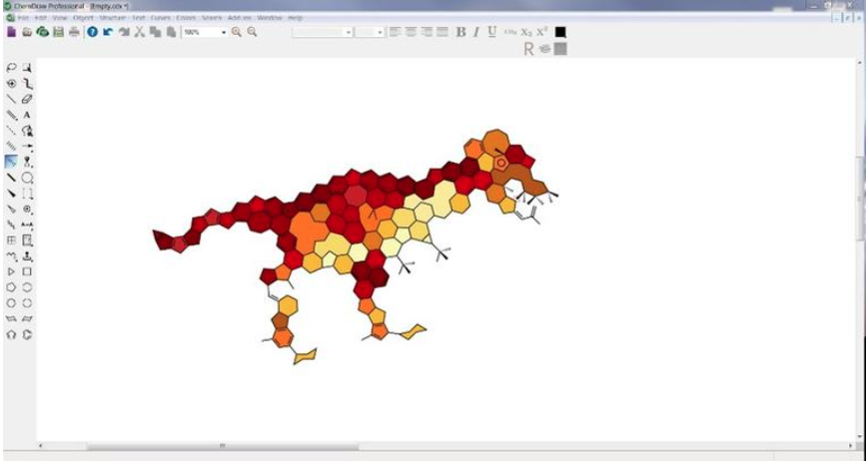Select the Cyclopentane ring tool
868x464 pixels.
click(x=11, y=287)
